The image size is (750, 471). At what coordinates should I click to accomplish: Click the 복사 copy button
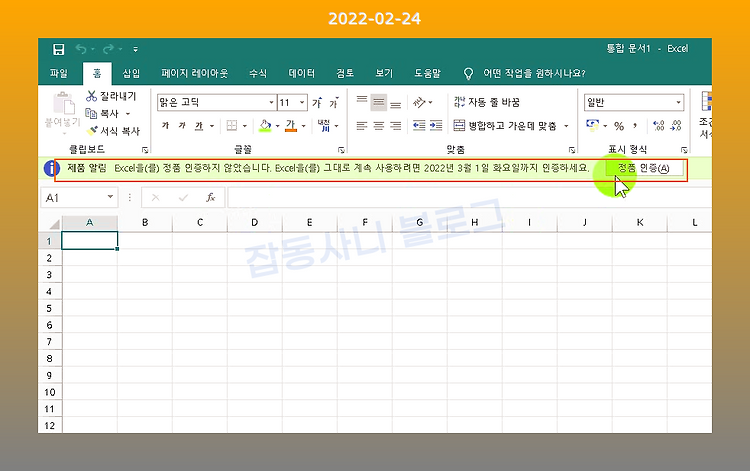(102, 113)
